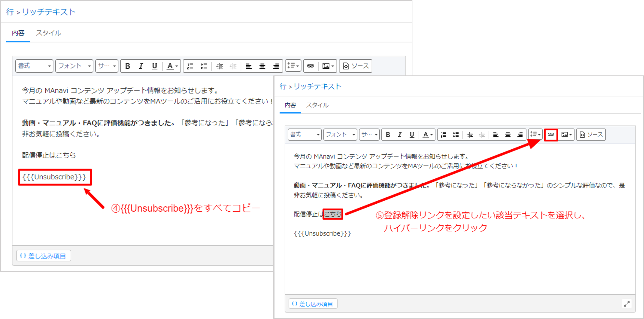
Task: Align text right in front editor
Action: click(x=520, y=135)
